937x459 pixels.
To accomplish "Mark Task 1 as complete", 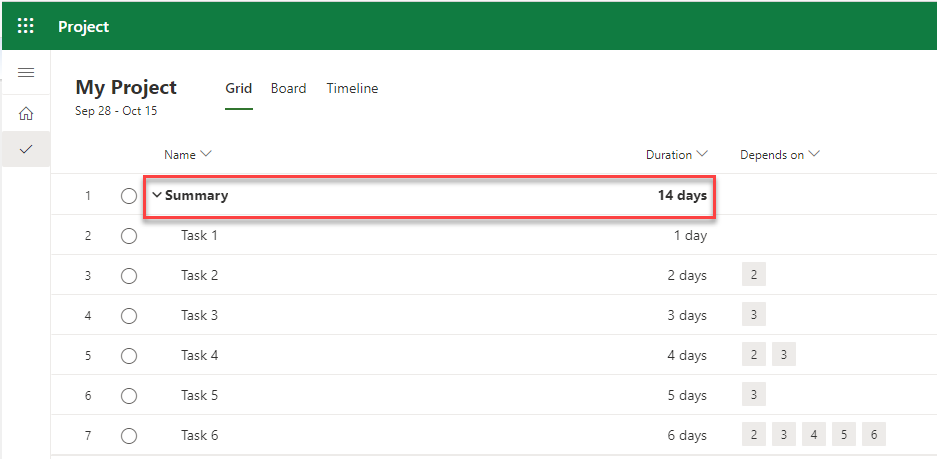I will 129,236.
